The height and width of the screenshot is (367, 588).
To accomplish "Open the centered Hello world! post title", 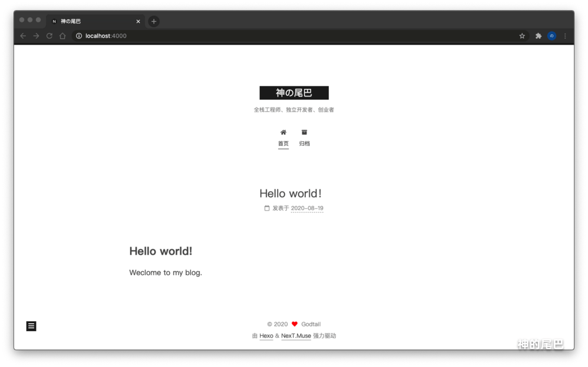I will (x=290, y=193).
